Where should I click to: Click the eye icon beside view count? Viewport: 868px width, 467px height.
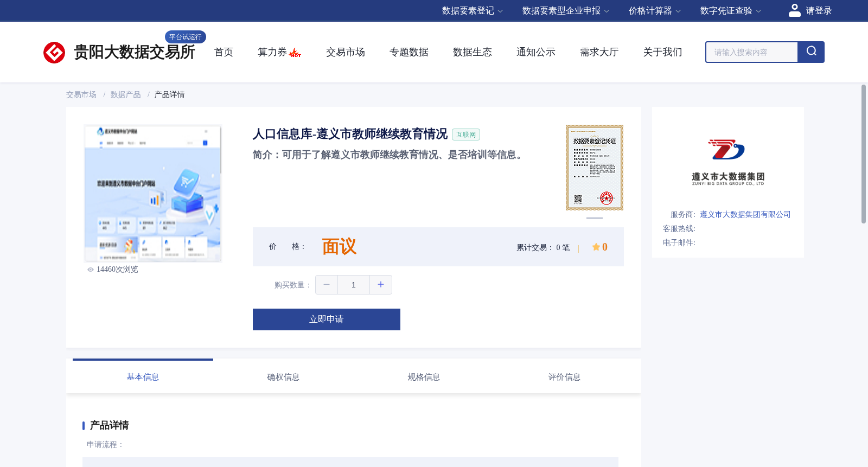tap(91, 270)
